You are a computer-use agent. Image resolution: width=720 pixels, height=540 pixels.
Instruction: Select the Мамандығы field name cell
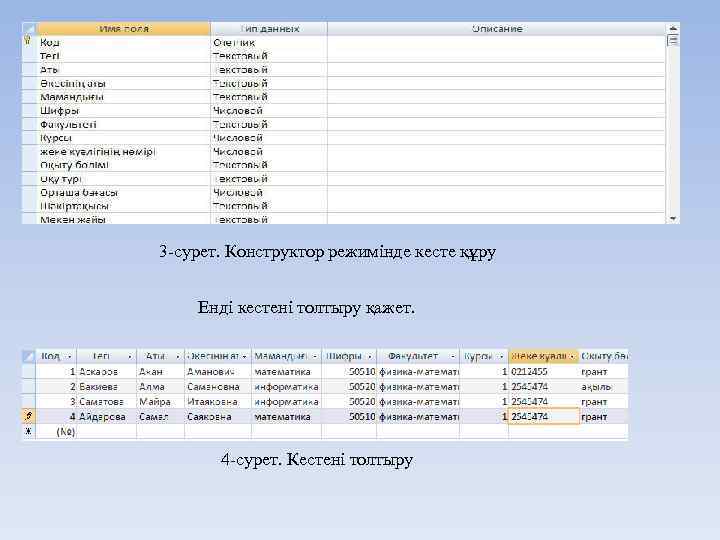coord(124,97)
